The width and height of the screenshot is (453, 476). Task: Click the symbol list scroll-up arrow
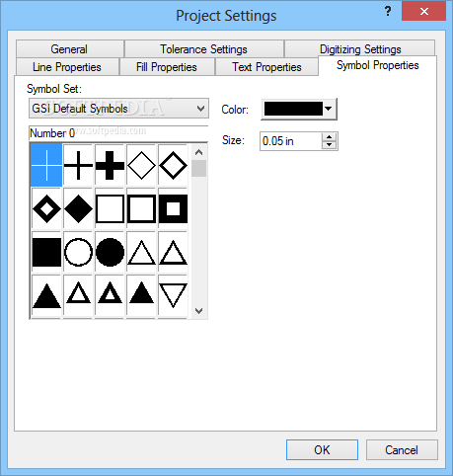coord(198,152)
